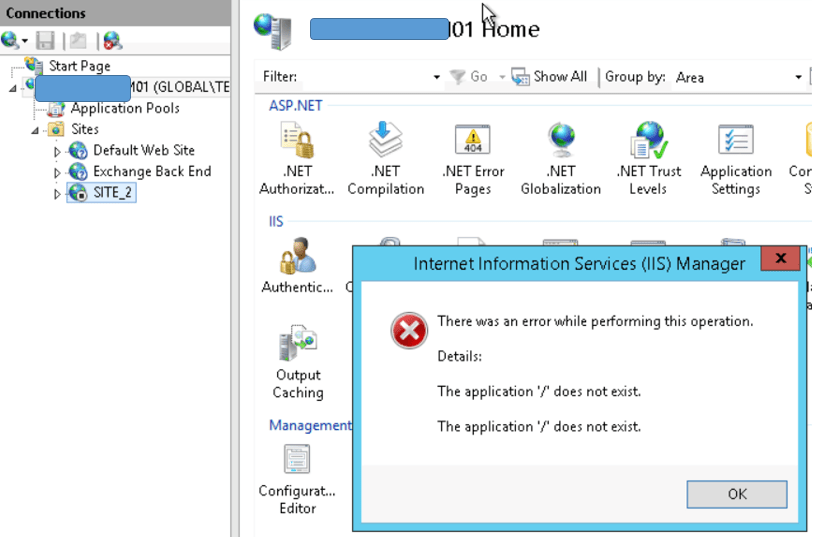Expand the Default Web Site node

[57, 151]
